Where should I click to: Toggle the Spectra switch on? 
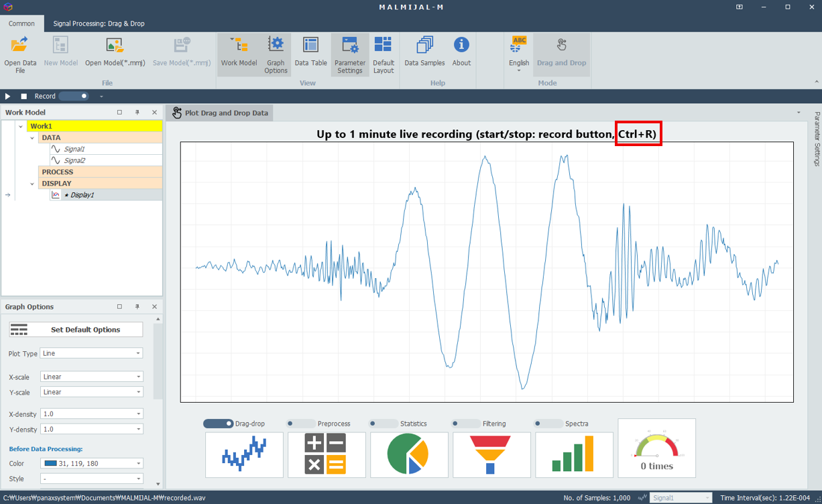(x=548, y=424)
